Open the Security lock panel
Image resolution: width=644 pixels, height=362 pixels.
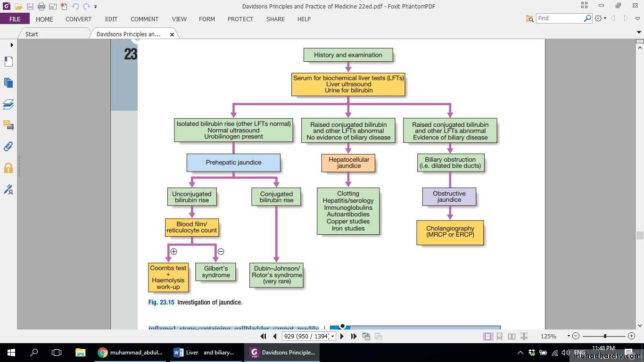tap(8, 168)
